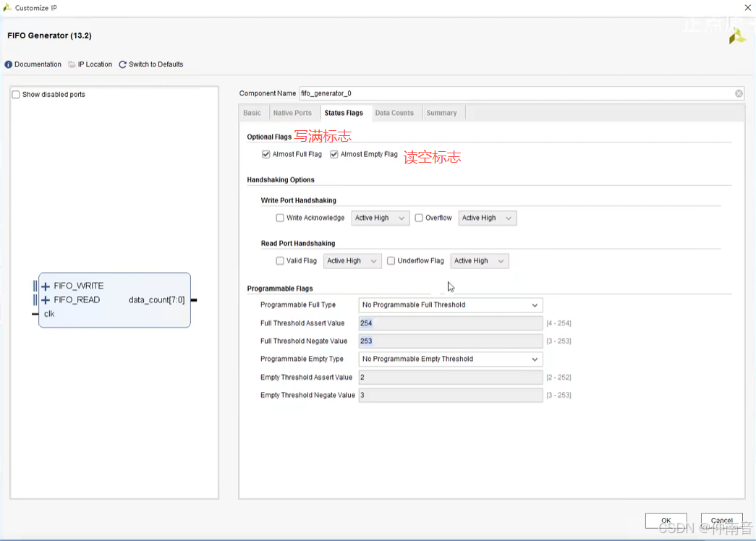Click the Programmable Flags section heading
This screenshot has height=541, width=756.
click(x=280, y=289)
